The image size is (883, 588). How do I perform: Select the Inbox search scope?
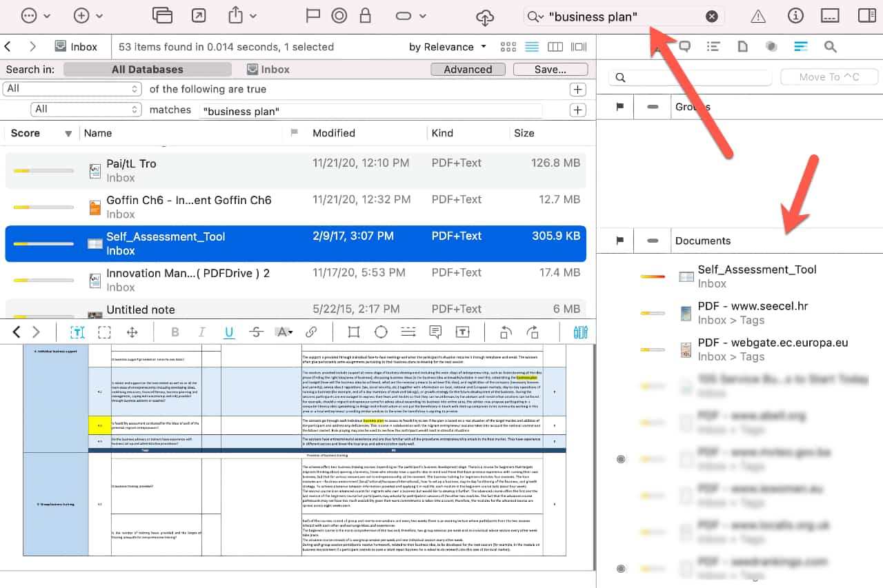pyautogui.click(x=268, y=70)
